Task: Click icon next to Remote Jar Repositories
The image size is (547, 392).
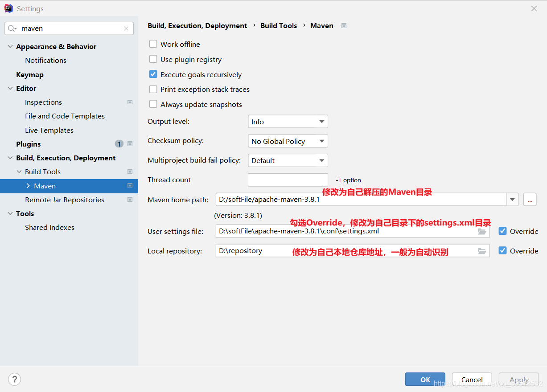Action: click(130, 200)
